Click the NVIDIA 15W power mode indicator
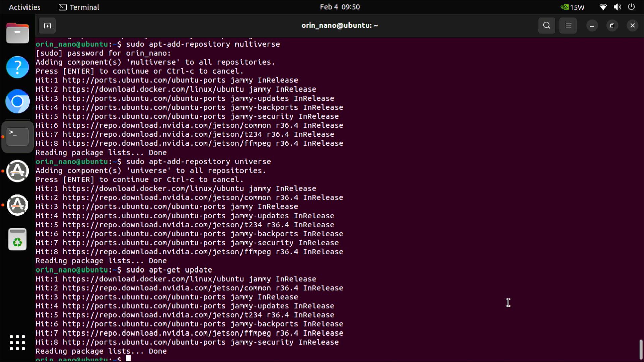Screen dimensions: 644x362 572,7
